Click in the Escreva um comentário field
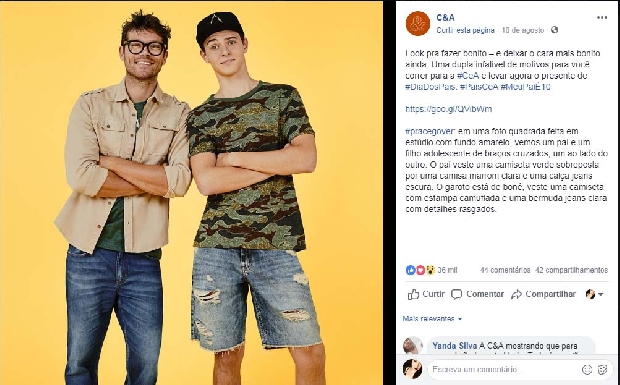620x385 pixels. (x=502, y=370)
